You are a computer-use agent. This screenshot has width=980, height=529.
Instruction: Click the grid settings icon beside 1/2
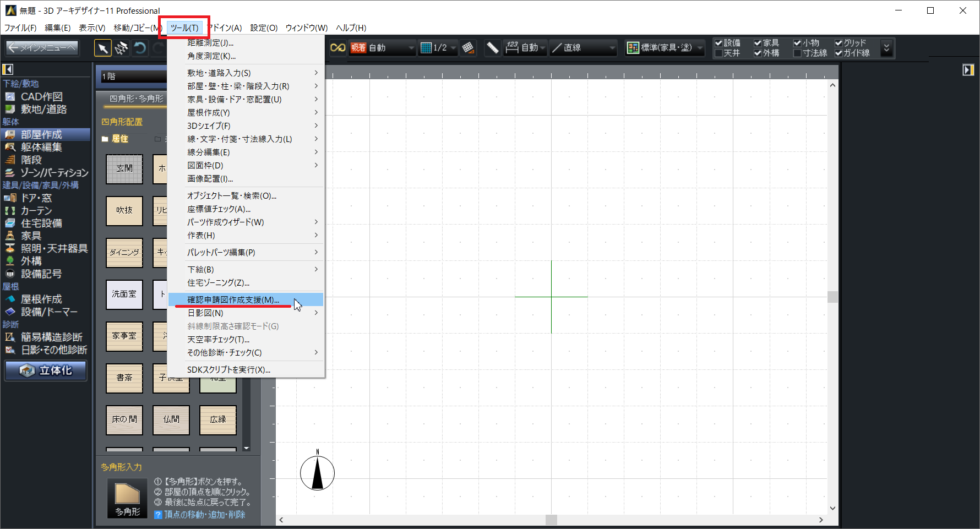pyautogui.click(x=468, y=48)
